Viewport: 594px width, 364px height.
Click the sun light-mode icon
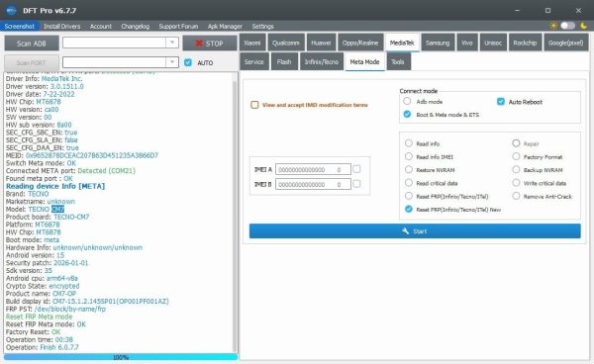(x=553, y=26)
